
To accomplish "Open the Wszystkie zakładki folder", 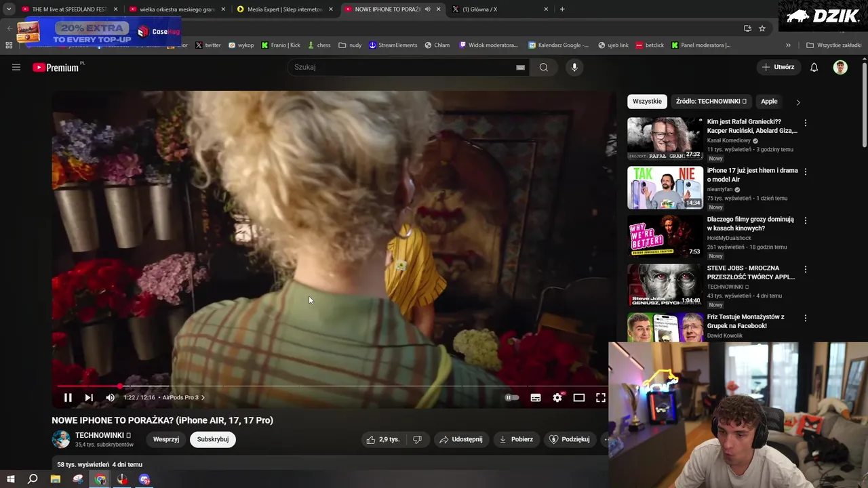I will tap(834, 45).
